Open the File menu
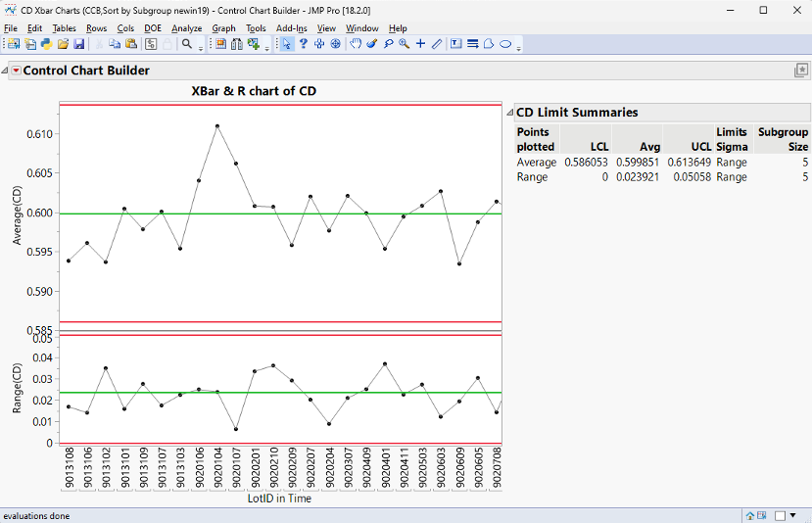 11,28
